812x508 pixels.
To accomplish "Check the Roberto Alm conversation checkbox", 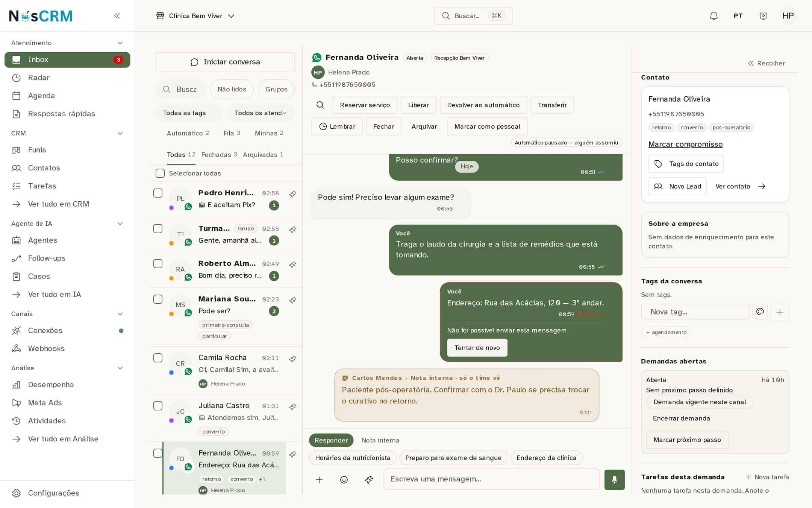I will coord(158,263).
